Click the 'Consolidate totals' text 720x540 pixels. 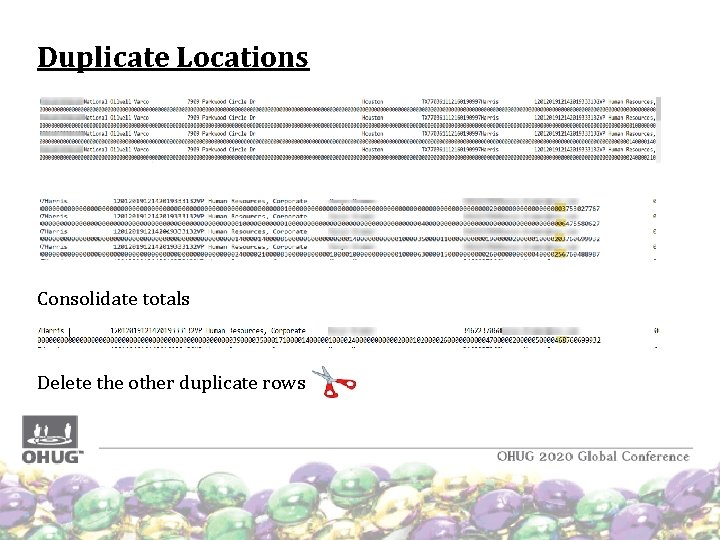[x=113, y=299]
